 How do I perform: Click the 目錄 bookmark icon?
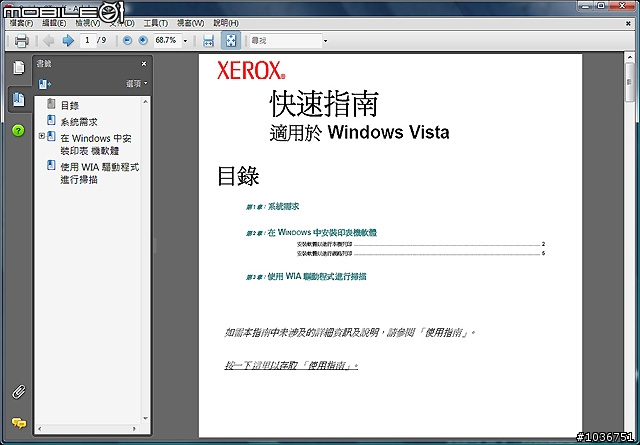point(51,104)
